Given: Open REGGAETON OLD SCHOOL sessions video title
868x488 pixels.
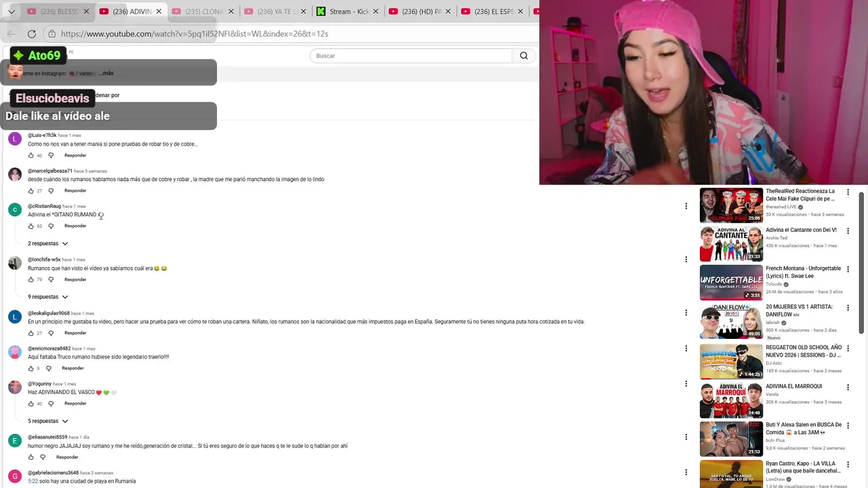Looking at the screenshot, I should (804, 351).
